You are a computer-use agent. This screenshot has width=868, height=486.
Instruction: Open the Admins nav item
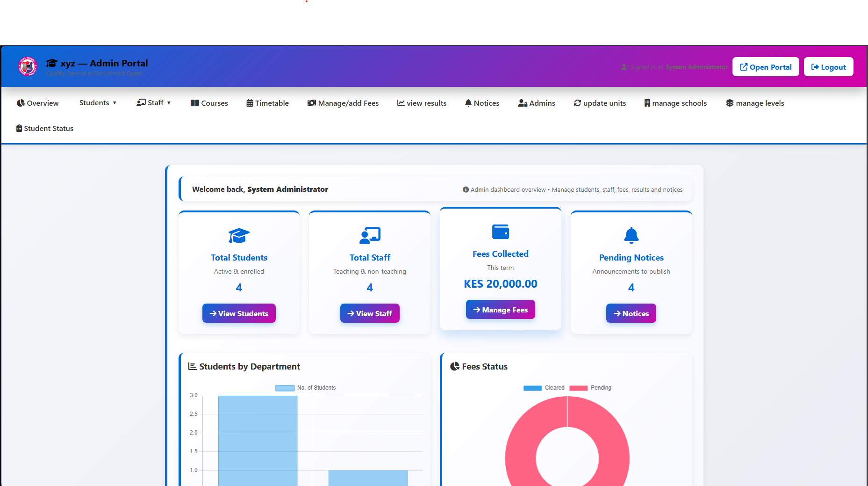(x=537, y=103)
